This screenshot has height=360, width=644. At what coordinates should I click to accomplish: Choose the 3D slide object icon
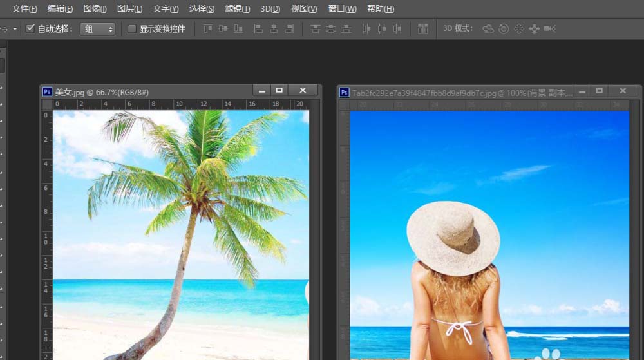[534, 29]
